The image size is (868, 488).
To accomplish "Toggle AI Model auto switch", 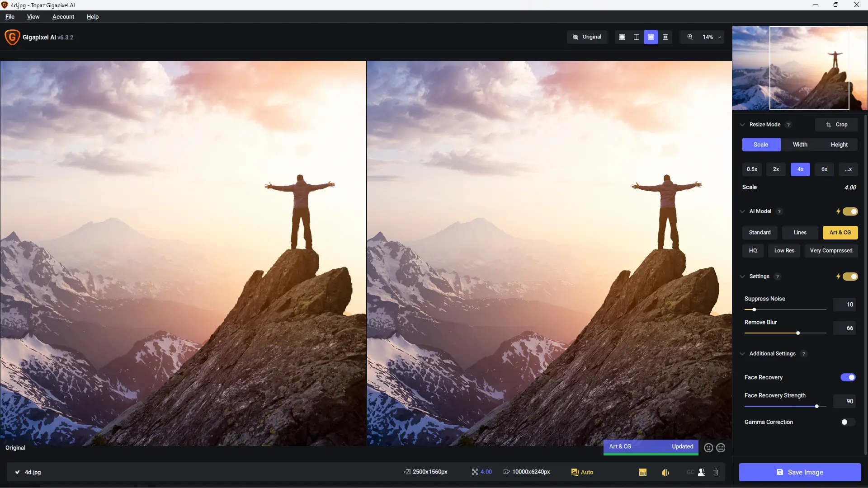I will pyautogui.click(x=850, y=211).
